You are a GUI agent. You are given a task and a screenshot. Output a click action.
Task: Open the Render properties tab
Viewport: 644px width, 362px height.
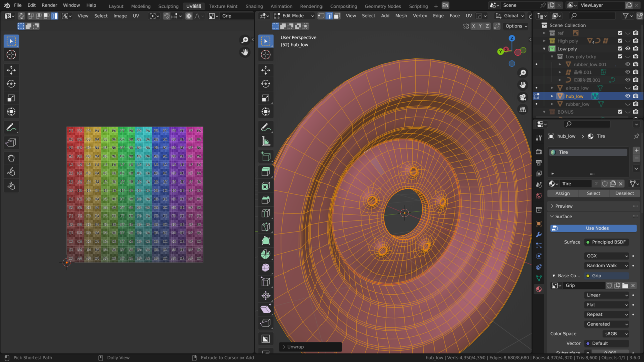point(539,152)
